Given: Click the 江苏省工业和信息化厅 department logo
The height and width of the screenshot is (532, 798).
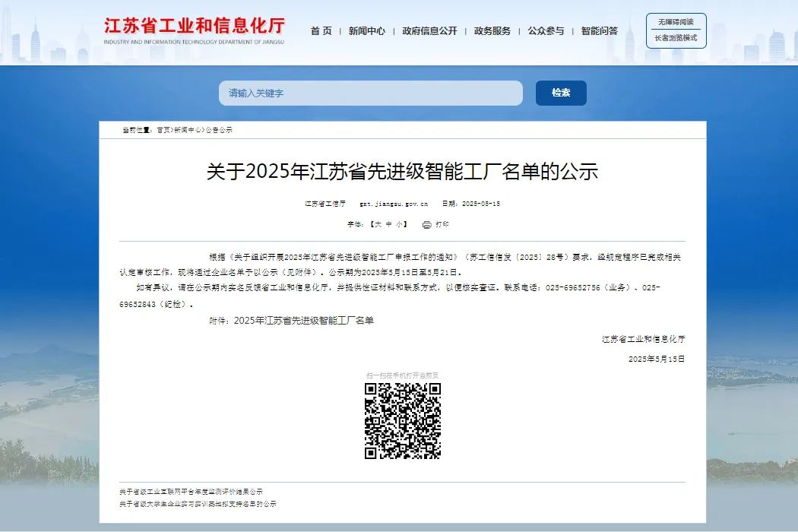Looking at the screenshot, I should pyautogui.click(x=194, y=29).
